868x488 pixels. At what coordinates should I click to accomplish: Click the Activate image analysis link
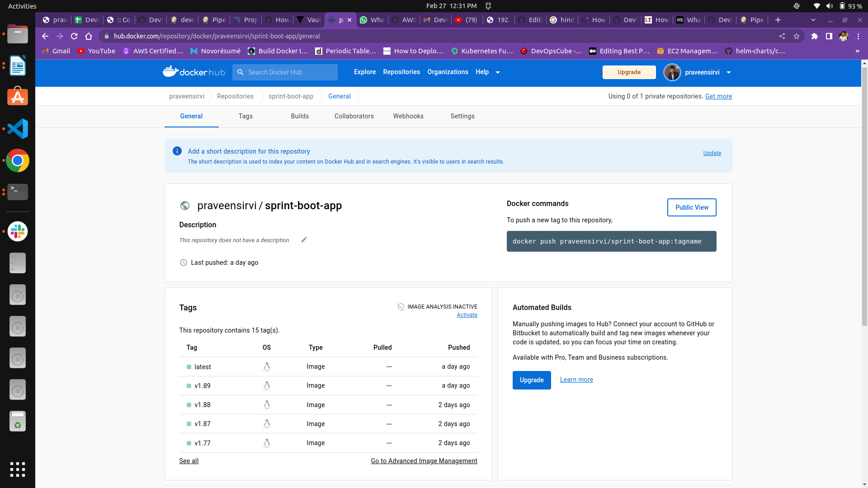point(467,315)
